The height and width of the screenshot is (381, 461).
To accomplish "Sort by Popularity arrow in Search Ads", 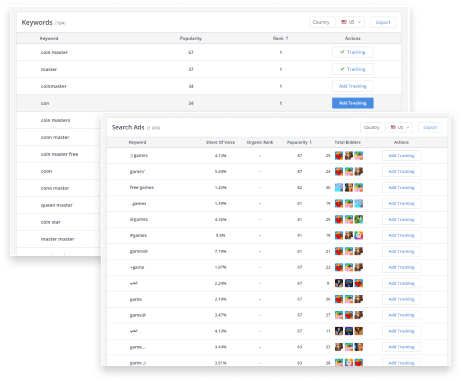I will click(311, 142).
